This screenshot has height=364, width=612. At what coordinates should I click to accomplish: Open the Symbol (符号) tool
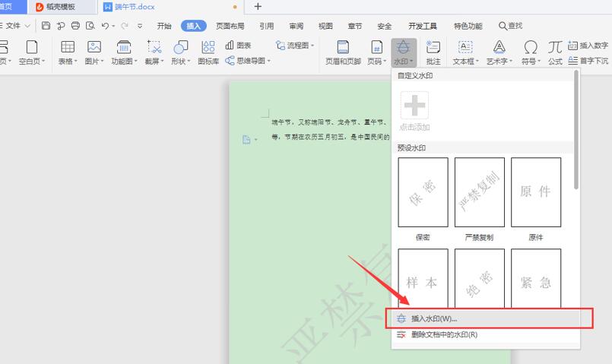coord(531,52)
